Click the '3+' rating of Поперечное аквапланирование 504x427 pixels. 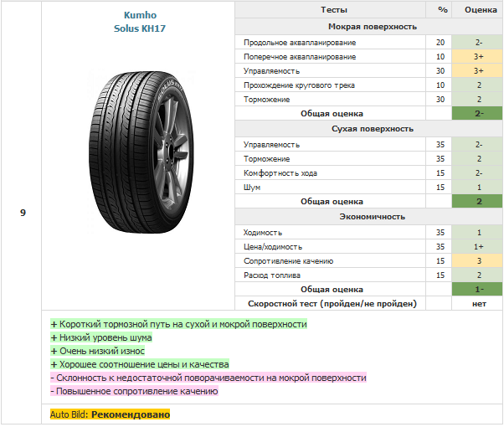point(479,57)
